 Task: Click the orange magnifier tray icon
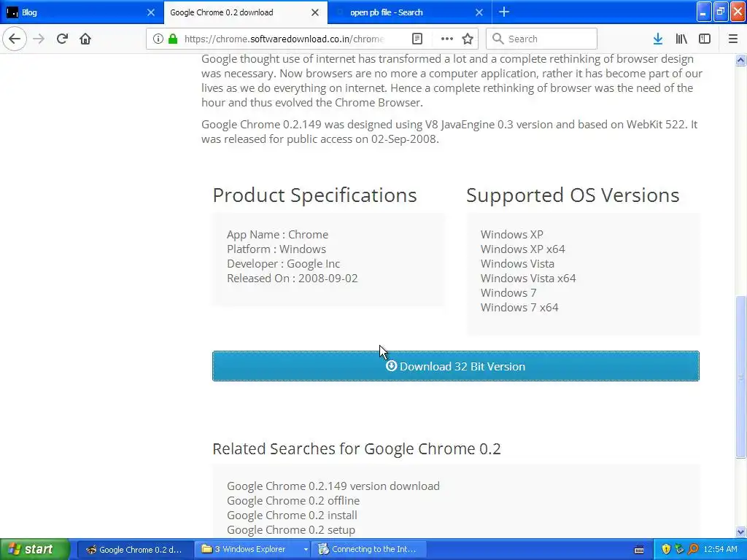point(693,549)
